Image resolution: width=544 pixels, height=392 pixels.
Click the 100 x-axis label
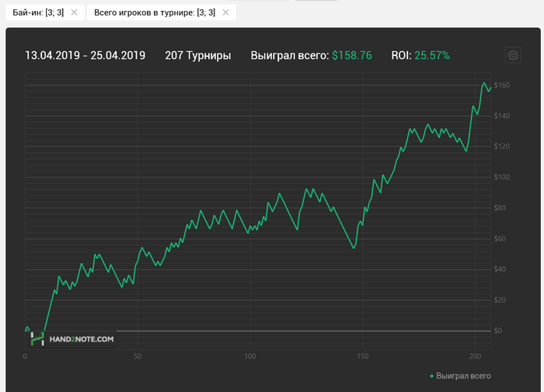(x=249, y=356)
